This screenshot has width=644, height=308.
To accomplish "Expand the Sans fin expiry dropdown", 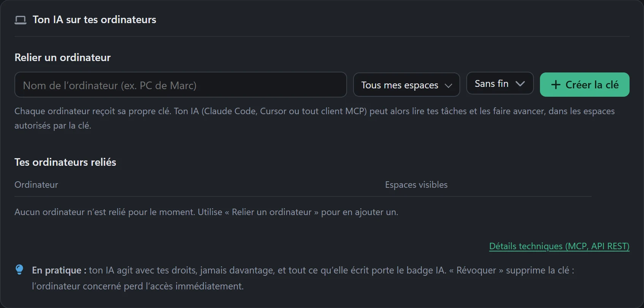I will click(x=500, y=83).
